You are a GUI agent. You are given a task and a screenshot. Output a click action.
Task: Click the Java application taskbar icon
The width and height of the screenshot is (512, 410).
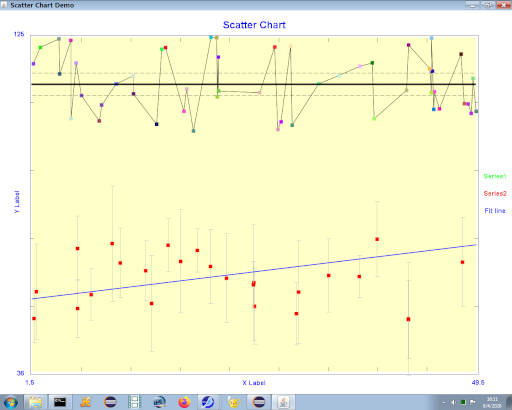283,402
